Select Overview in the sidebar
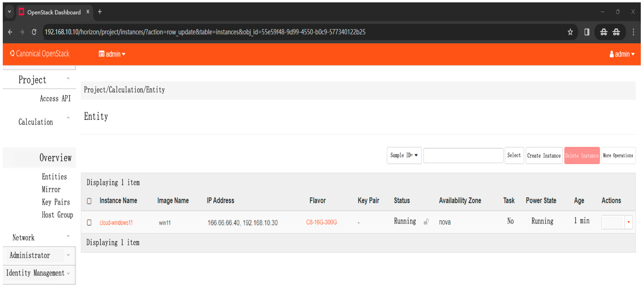644x288 pixels. click(55, 158)
